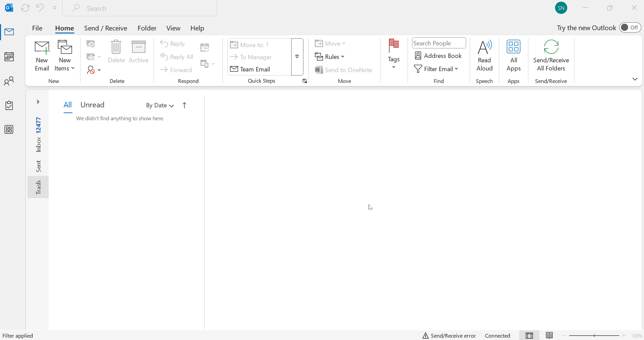644x340 pixels.
Task: Open All Apps
Action: pos(513,55)
